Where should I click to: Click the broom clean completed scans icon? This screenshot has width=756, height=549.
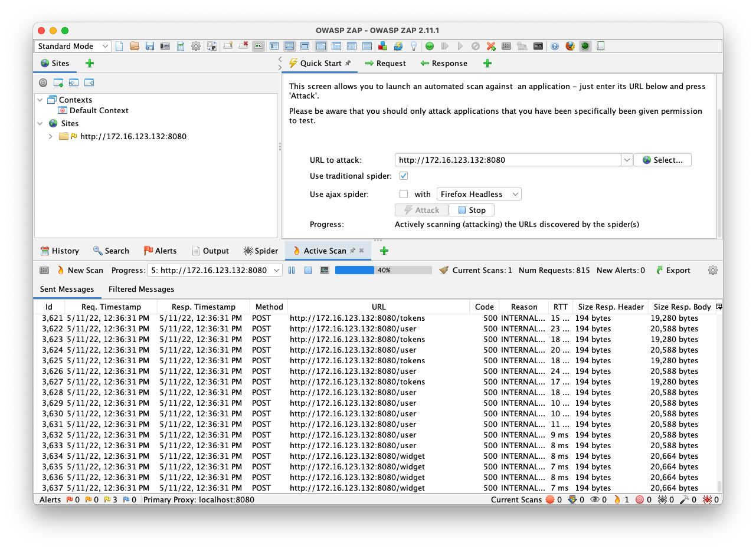pyautogui.click(x=444, y=270)
